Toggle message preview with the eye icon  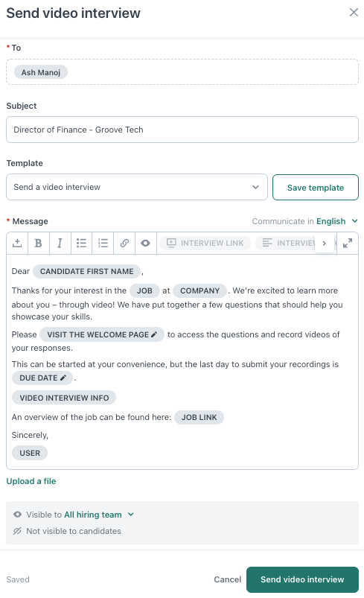point(145,243)
